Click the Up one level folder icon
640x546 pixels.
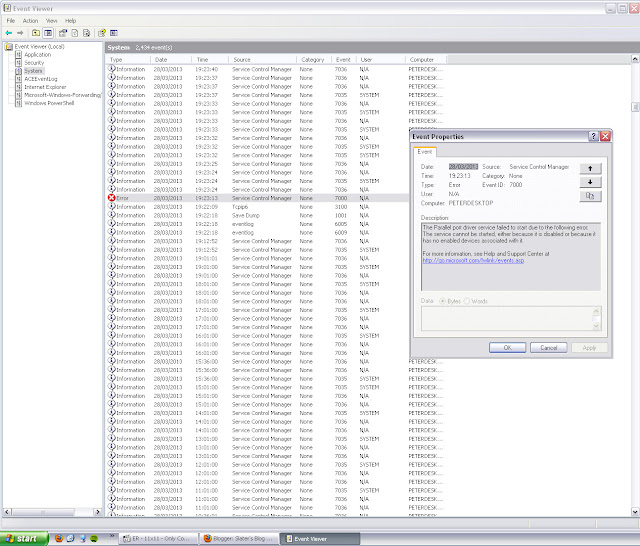click(x=36, y=33)
